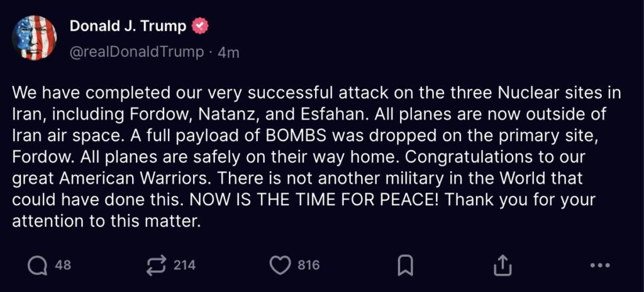Open Donald J. Trump display name profile

point(128,26)
